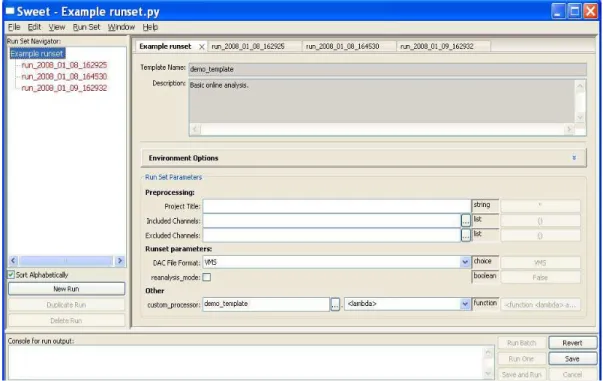603x381 pixels.
Task: Click into the Included Channels field
Action: pyautogui.click(x=332, y=221)
